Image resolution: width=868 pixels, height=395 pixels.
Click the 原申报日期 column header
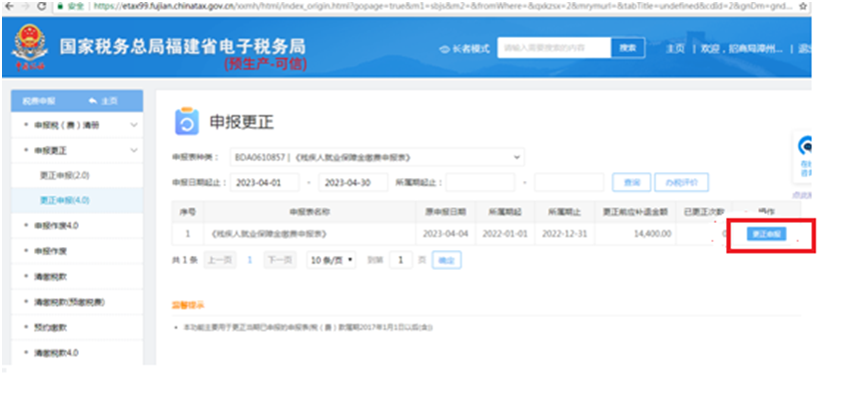click(445, 212)
